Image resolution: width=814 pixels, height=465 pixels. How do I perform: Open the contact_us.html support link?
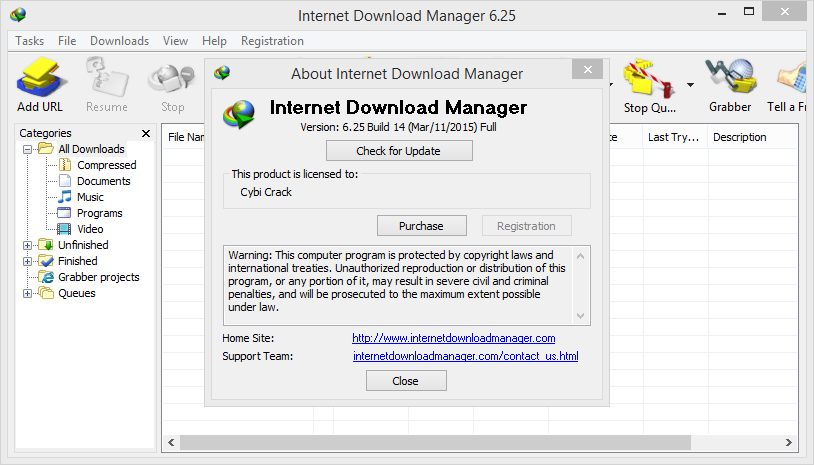click(x=466, y=356)
